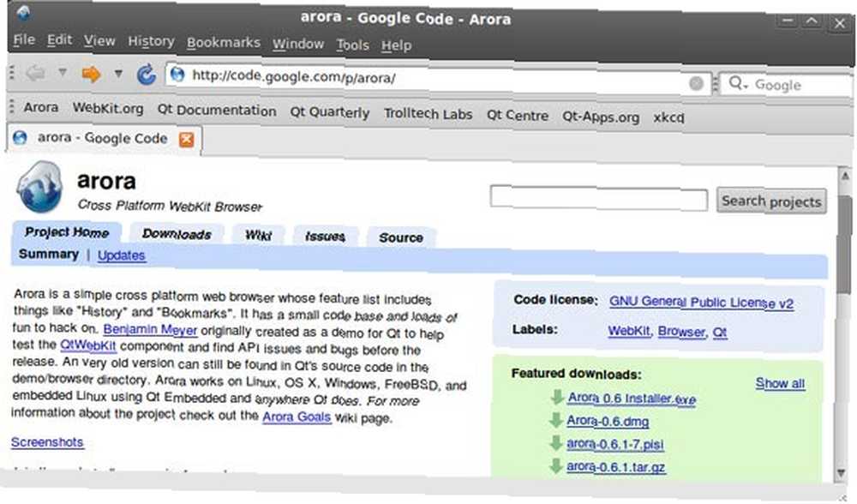Switch to the Source tab
857x504 pixels.
pos(401,237)
